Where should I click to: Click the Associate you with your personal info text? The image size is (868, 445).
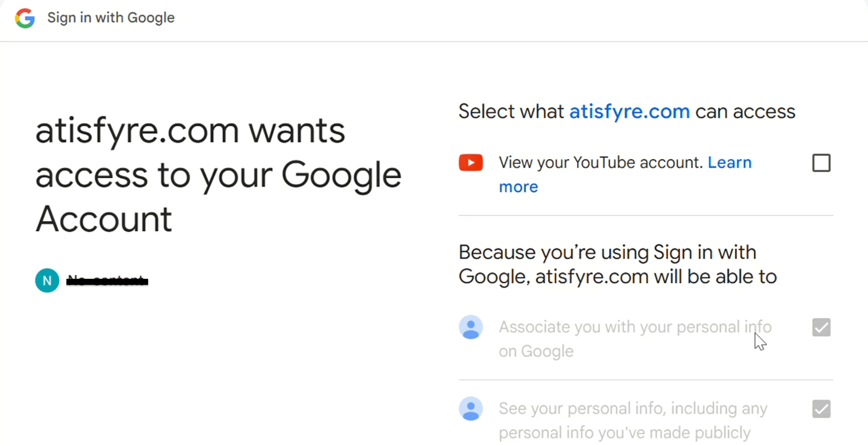pos(635,339)
